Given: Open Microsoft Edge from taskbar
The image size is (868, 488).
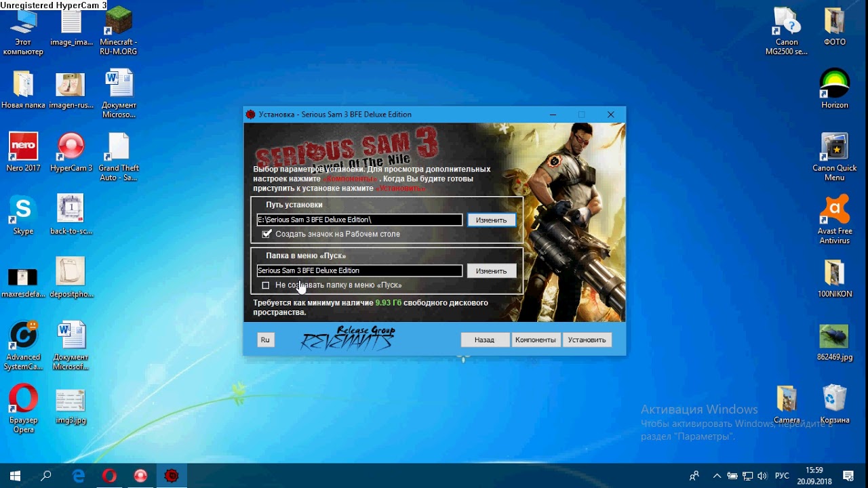Looking at the screenshot, I should pos(79,476).
